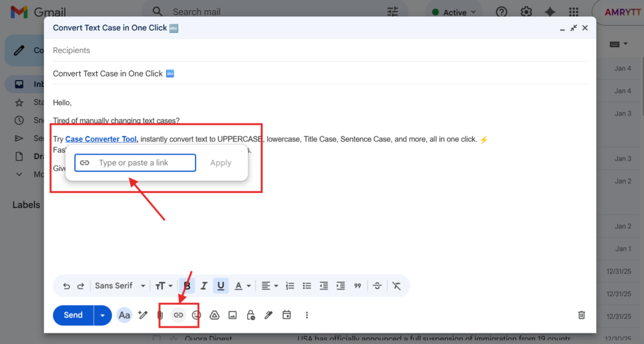
Task: Open Gmail Support help icon
Action: (501, 12)
